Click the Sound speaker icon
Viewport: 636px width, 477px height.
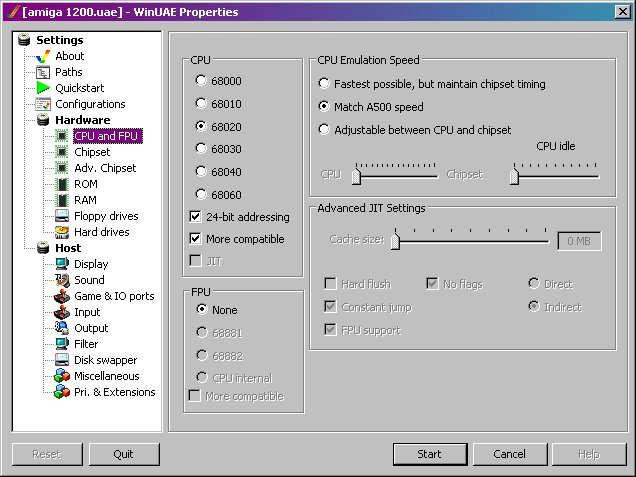click(x=62, y=280)
